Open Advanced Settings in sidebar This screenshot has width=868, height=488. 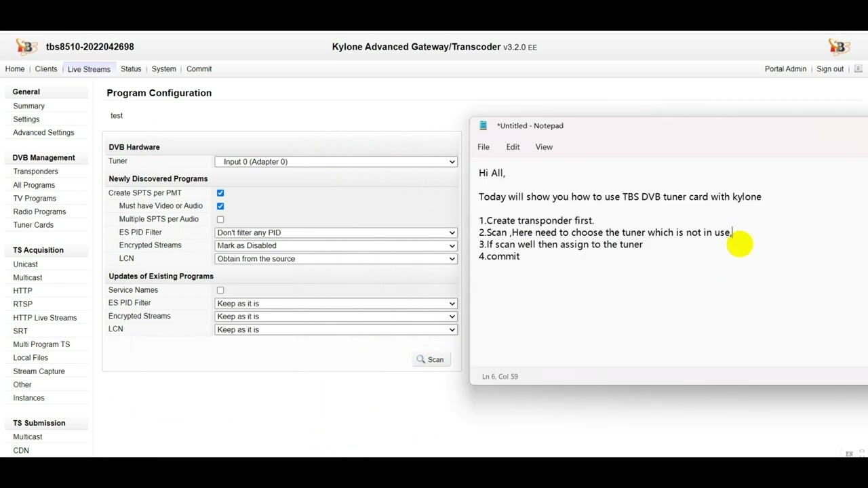click(x=43, y=133)
